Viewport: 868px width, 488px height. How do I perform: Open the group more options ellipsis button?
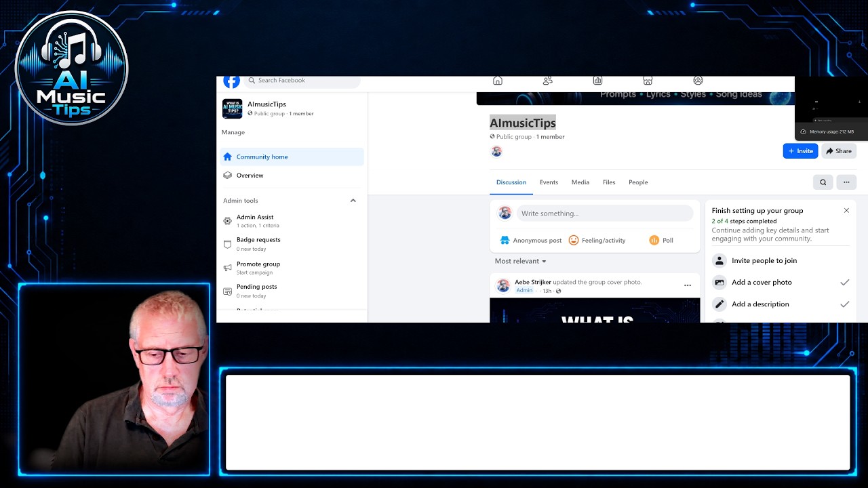tap(846, 182)
